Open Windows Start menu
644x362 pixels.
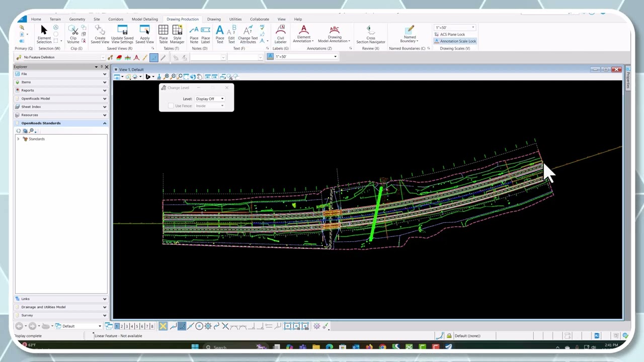coord(195,347)
